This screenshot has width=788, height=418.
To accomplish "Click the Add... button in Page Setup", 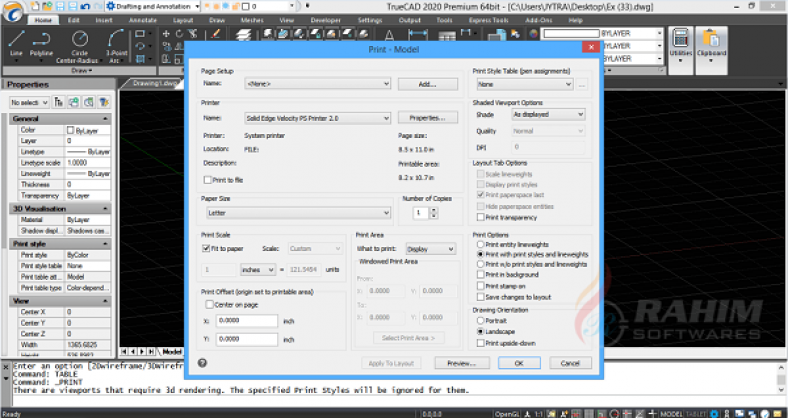I will click(x=428, y=84).
